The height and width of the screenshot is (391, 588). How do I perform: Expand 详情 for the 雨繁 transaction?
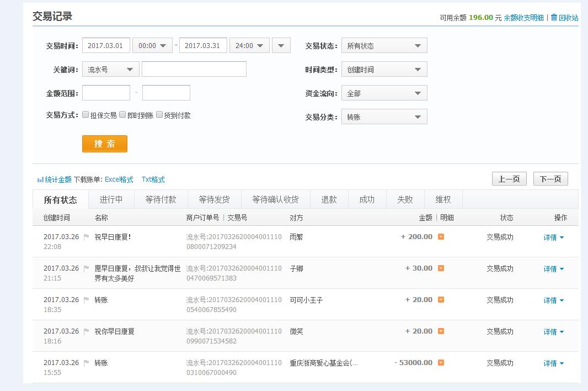[553, 237]
